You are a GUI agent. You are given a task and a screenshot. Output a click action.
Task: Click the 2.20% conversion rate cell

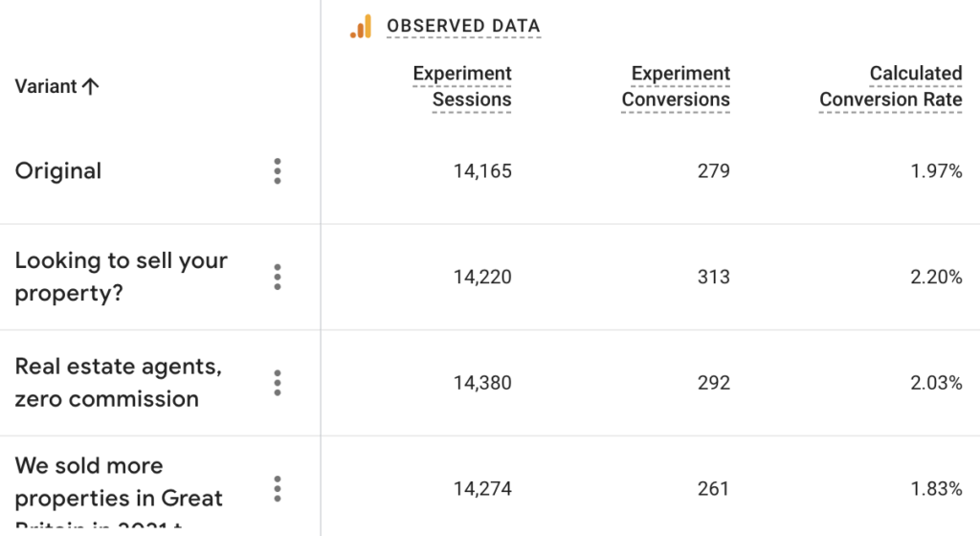[937, 277]
